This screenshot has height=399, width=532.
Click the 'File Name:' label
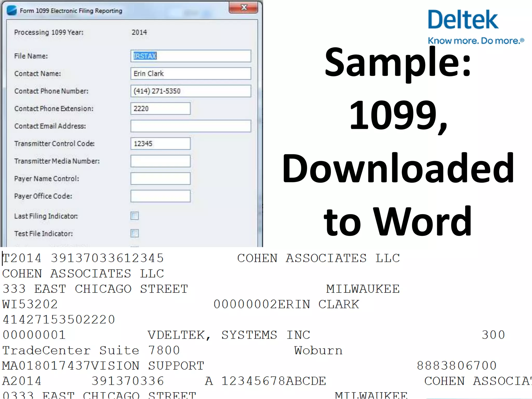coord(31,56)
